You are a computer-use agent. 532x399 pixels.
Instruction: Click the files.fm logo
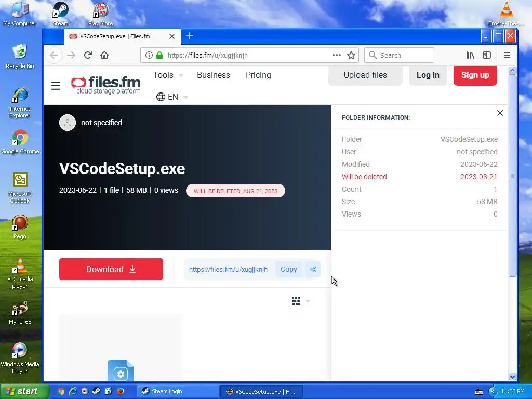click(x=105, y=85)
